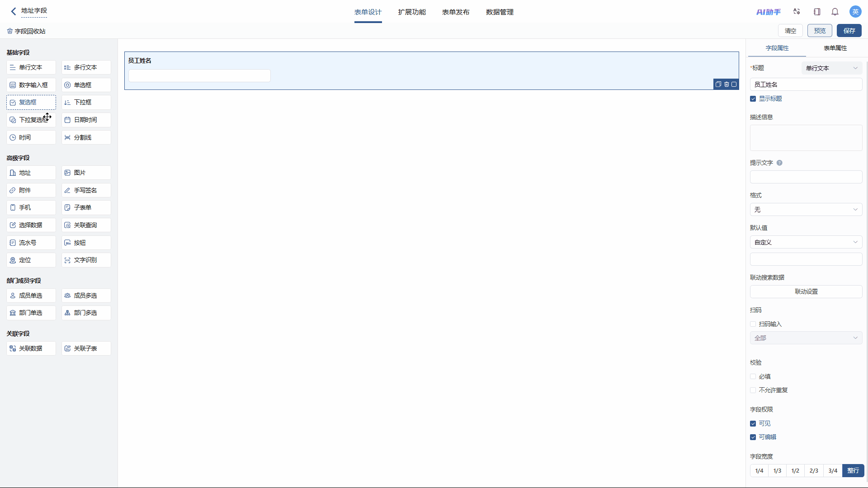
Task: Open the notebook icon in the header
Action: 817,12
